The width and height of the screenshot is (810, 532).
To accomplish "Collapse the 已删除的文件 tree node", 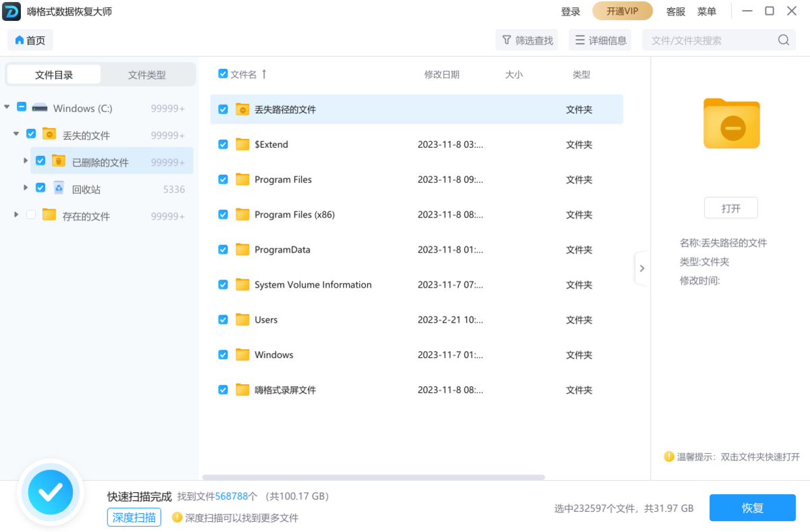I will (x=24, y=161).
